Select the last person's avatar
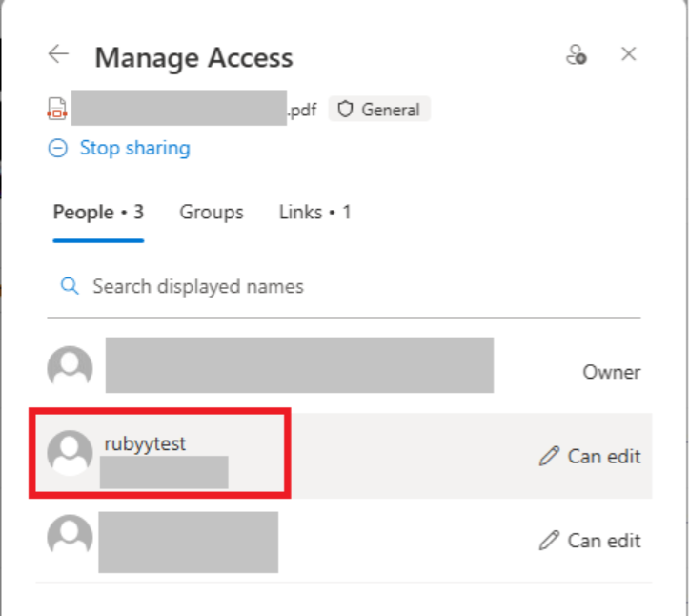This screenshot has width=689, height=616. (70, 537)
